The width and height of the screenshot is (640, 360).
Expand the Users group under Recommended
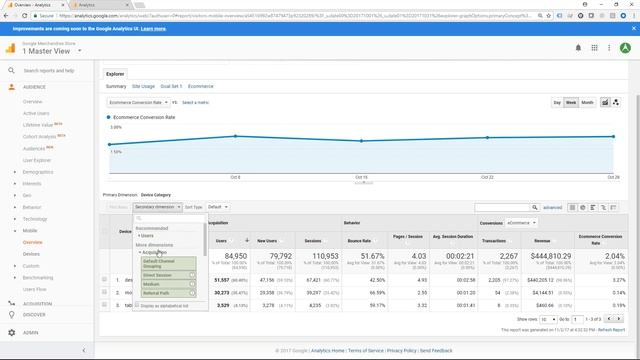[139, 236]
